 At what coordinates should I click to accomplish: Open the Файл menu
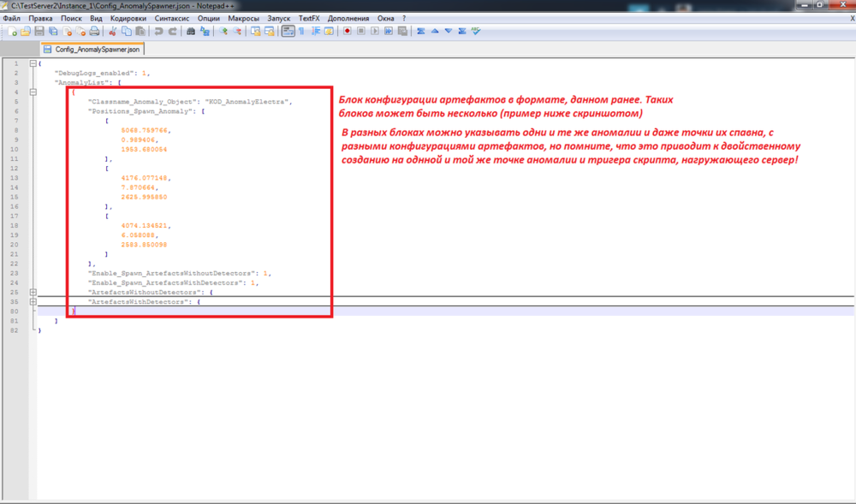click(x=11, y=18)
